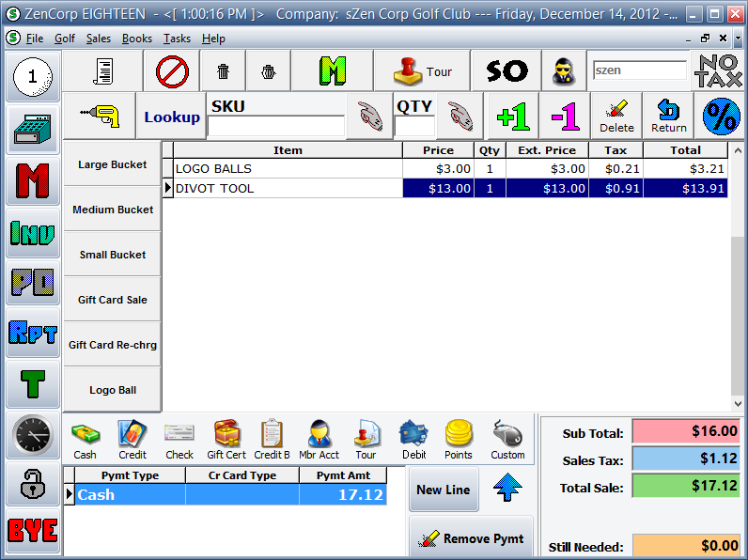This screenshot has height=560, width=748.
Task: Click the BYE exit icon
Action: pos(33,532)
